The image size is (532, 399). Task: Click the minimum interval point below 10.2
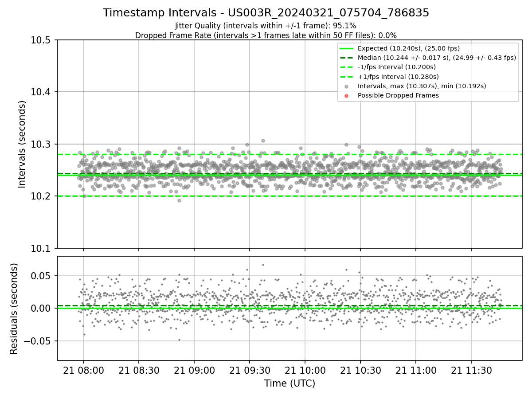(x=179, y=200)
